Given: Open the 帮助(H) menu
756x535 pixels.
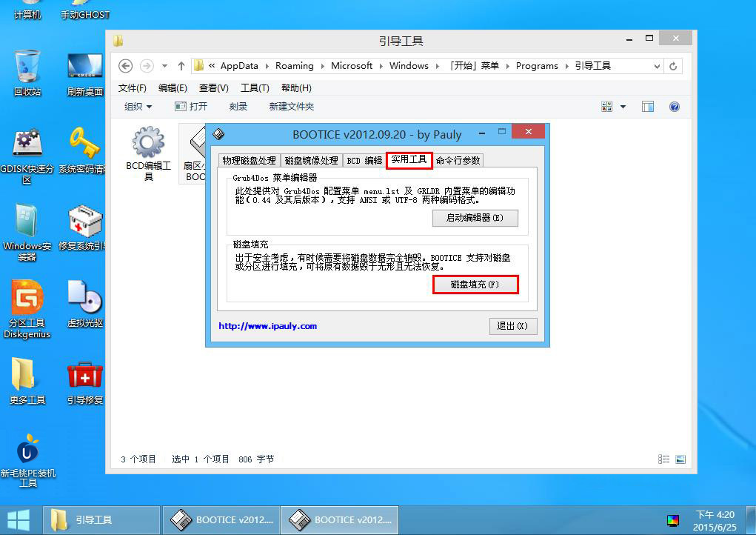Looking at the screenshot, I should (296, 87).
